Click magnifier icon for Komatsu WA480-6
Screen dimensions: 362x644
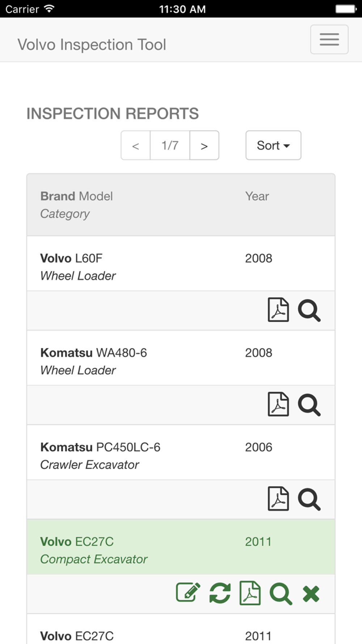[x=309, y=405]
